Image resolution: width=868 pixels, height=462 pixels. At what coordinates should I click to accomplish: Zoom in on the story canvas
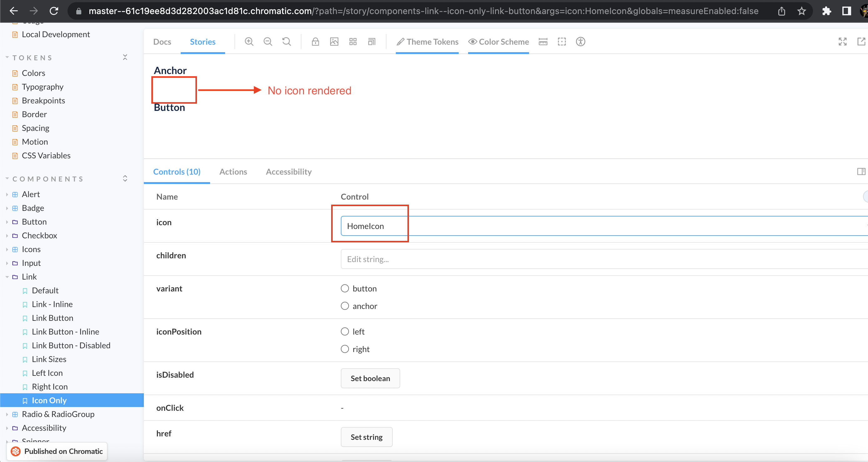tap(249, 42)
